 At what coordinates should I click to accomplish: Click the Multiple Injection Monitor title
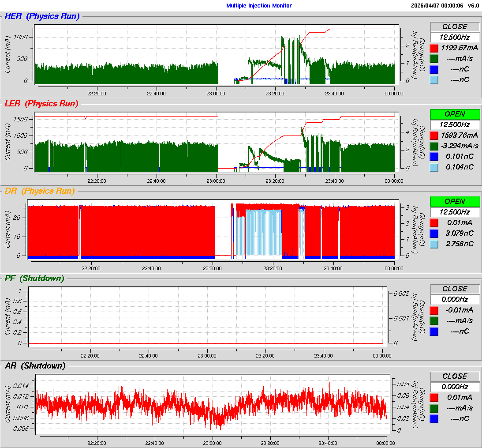(x=259, y=6)
